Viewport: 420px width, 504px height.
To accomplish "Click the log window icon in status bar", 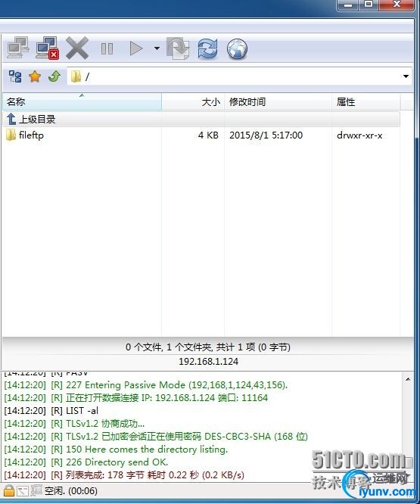I will pos(23,491).
